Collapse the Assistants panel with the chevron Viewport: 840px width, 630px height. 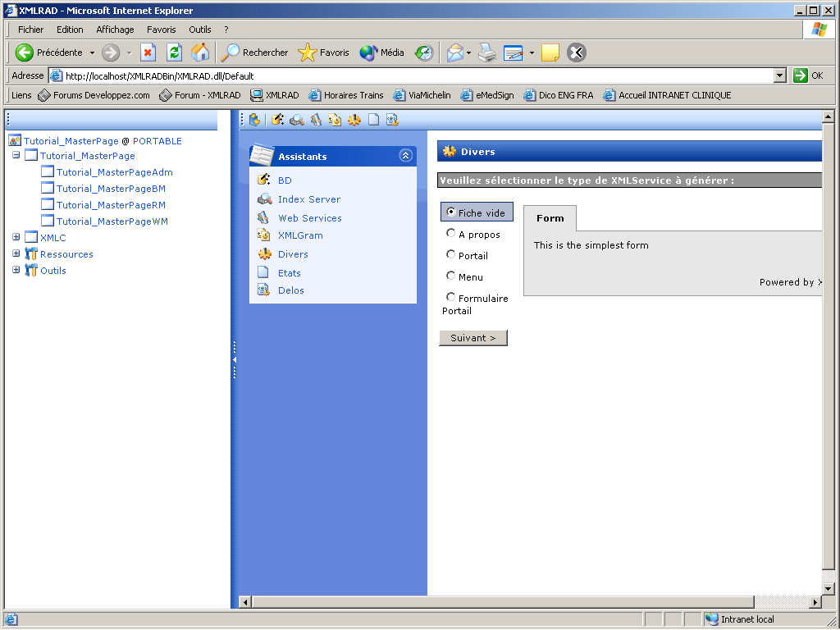tap(405, 156)
